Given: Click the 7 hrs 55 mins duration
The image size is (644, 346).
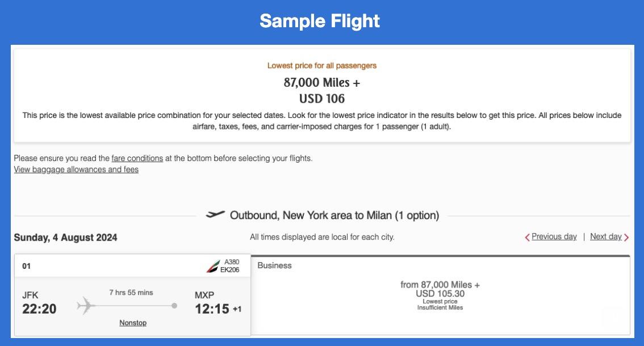Looking at the screenshot, I should point(131,293).
